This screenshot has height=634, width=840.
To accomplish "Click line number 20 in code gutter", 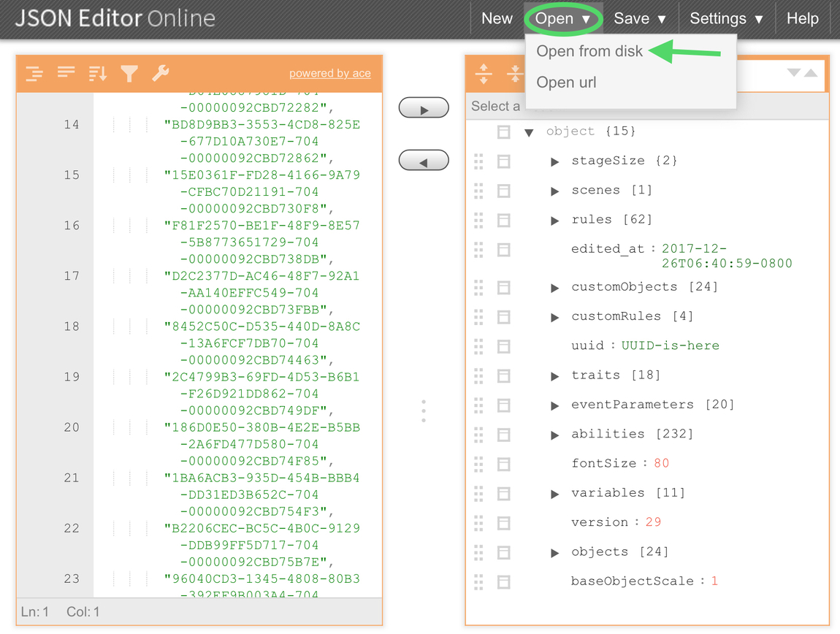I will (x=72, y=428).
